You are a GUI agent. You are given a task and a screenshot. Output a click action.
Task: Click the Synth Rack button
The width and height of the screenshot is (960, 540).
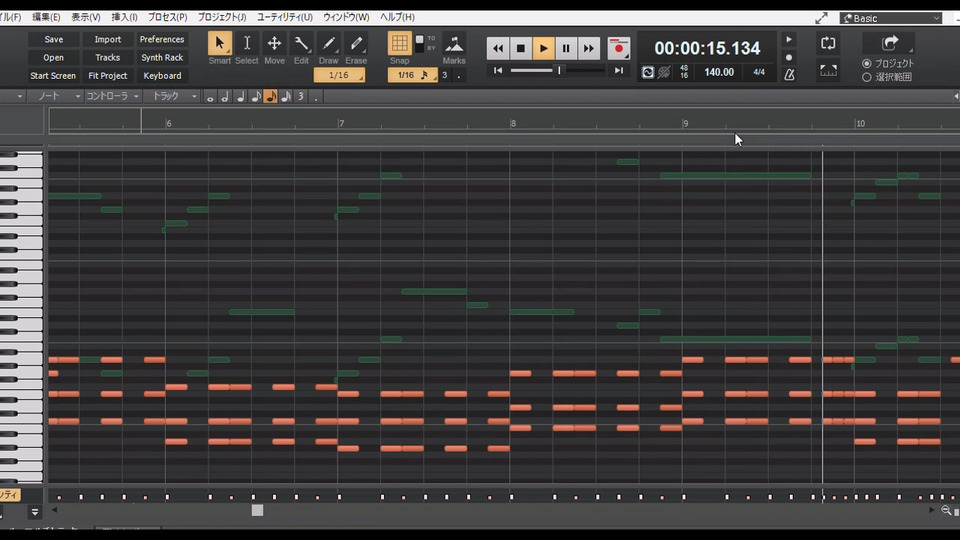click(x=162, y=58)
